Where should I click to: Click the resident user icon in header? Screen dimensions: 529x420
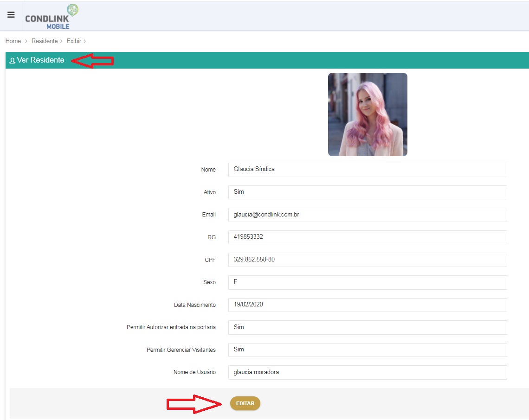(13, 61)
